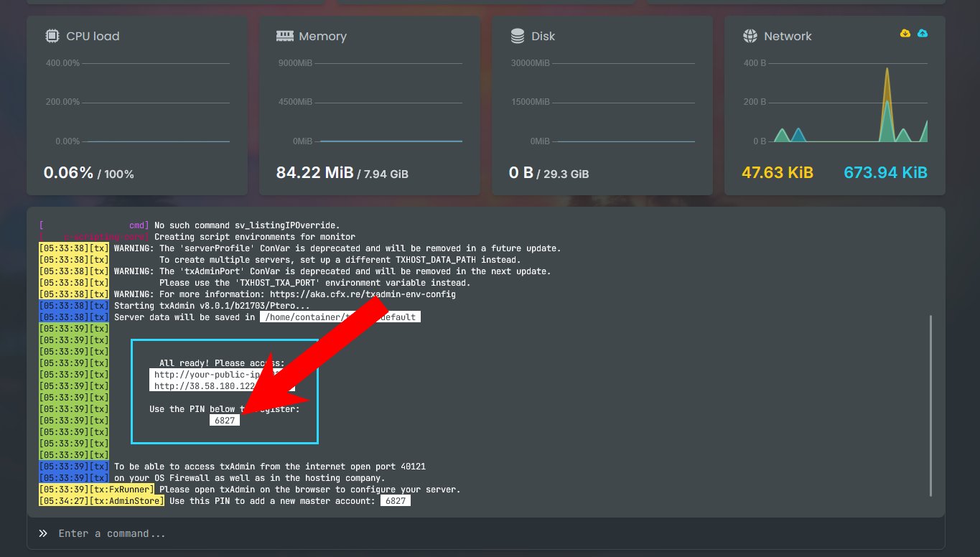This screenshot has width=980, height=557.
Task: Click the 'open port 40121' log line
Action: point(270,467)
